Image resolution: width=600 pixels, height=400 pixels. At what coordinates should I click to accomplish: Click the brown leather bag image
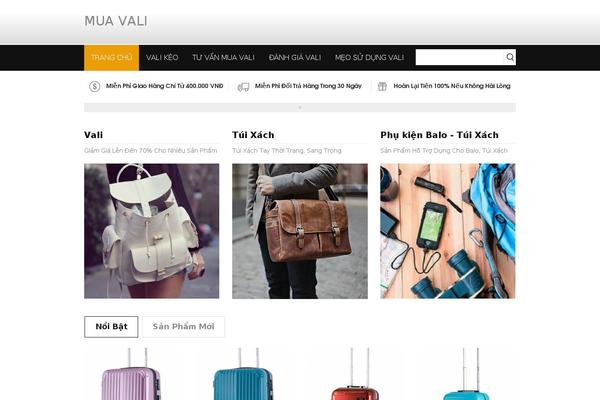point(300,231)
